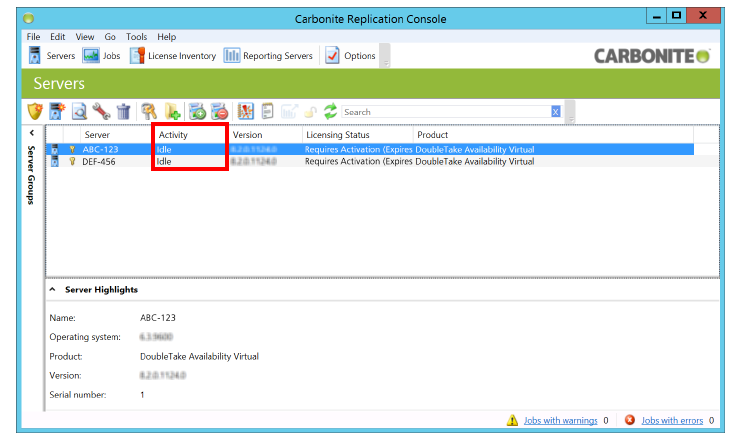The width and height of the screenshot is (742, 446).
Task: Open the Help menu
Action: pos(167,36)
